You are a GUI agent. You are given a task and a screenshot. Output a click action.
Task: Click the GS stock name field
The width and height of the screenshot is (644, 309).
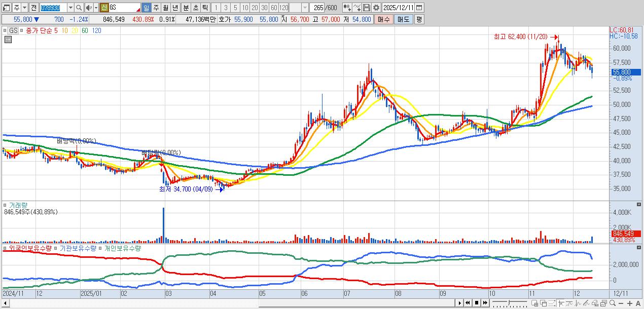coord(125,8)
